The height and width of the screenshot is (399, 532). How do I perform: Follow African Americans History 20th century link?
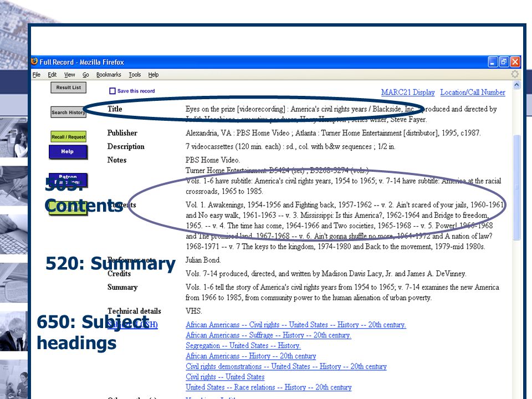point(250,356)
